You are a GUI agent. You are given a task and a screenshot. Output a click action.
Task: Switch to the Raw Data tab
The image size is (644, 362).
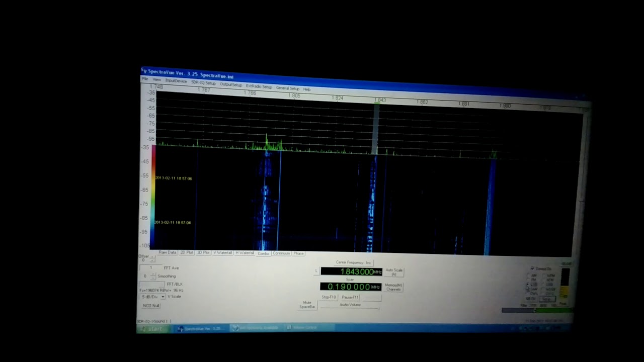tap(168, 252)
